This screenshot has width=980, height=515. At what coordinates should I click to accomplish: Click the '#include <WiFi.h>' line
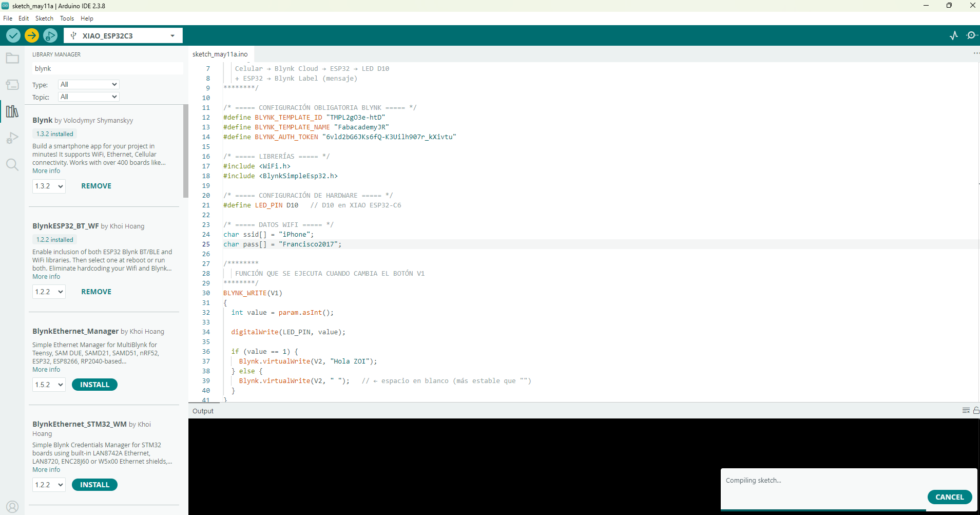(x=257, y=166)
